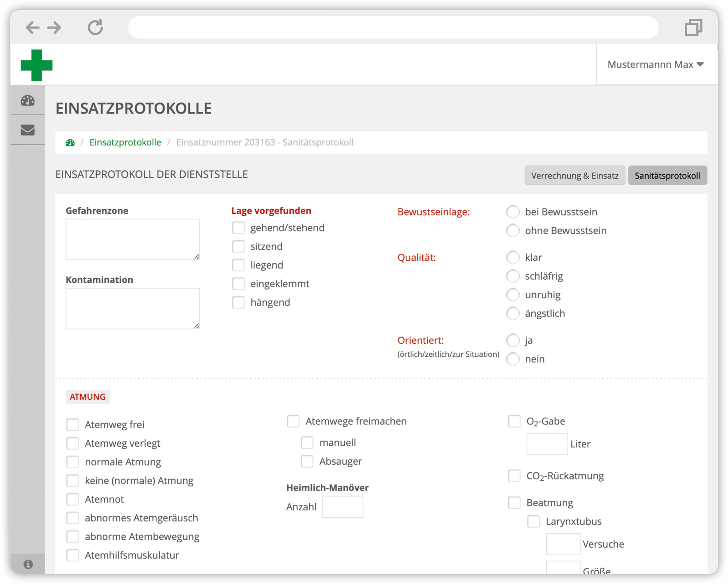Image resolution: width=728 pixels, height=584 pixels.
Task: Click the breadcrumb home dashboard icon
Action: pos(70,142)
